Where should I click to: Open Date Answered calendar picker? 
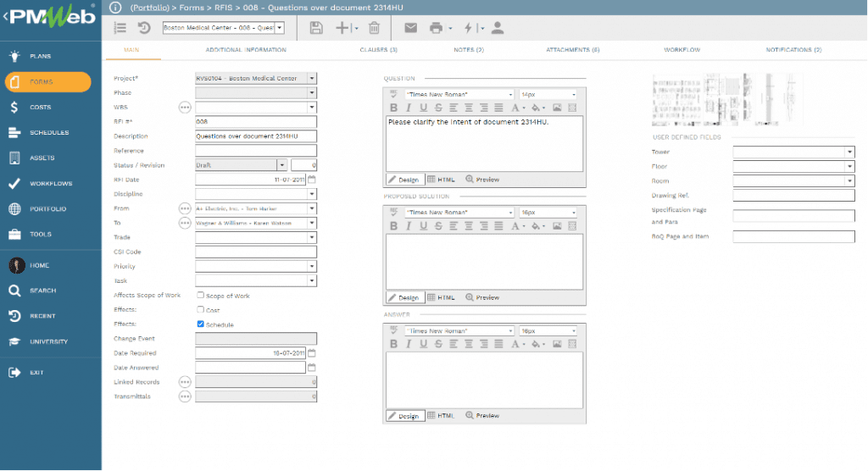point(312,368)
